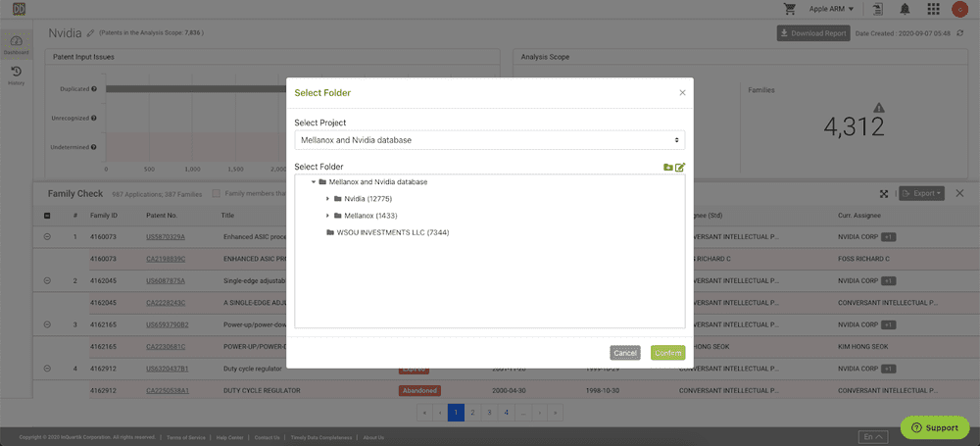Edit the Nvidia title with pencil icon
Screen dimensions: 980x446
click(x=90, y=32)
